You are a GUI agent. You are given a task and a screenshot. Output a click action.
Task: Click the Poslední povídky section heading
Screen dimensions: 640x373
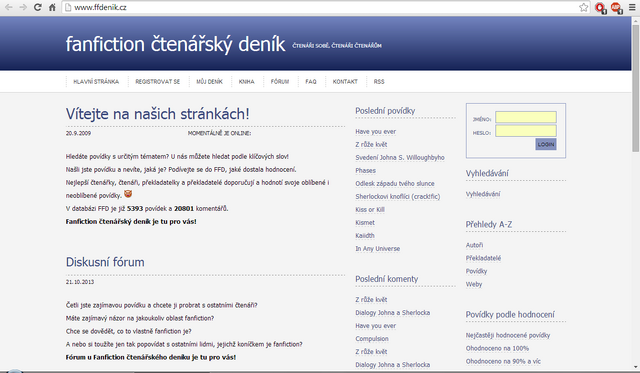(385, 111)
